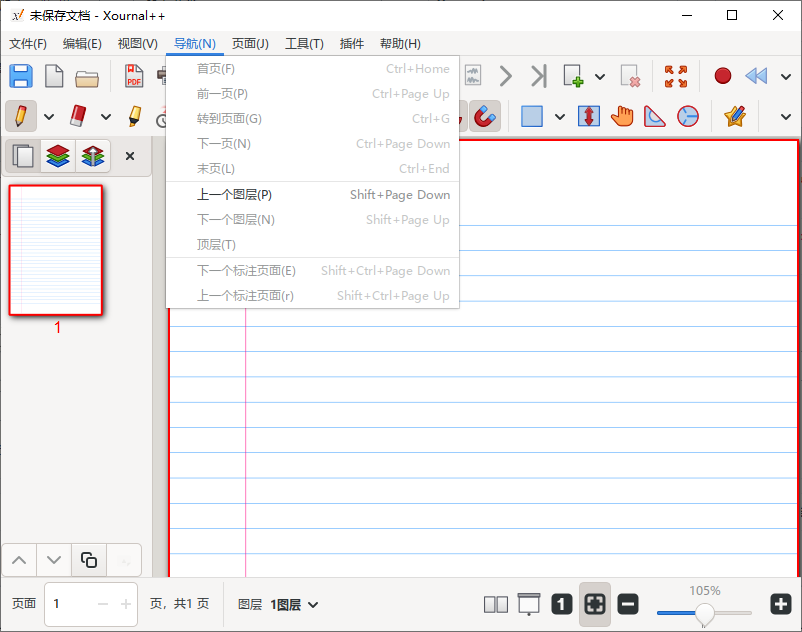Open the 插件 menu

[x=352, y=44]
